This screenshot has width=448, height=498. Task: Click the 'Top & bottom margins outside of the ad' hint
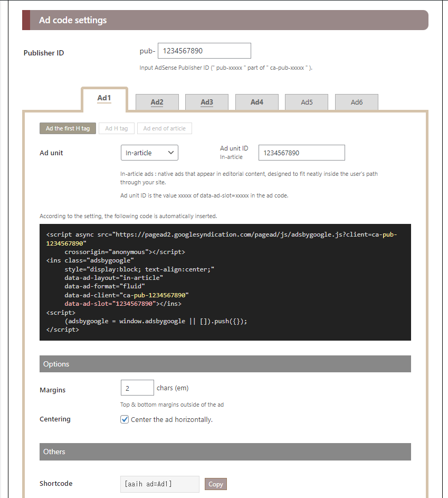tap(172, 405)
